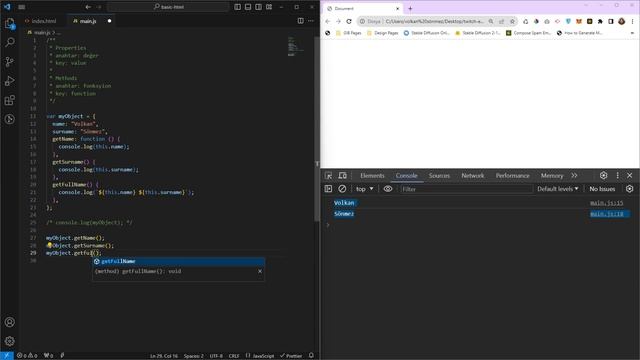The width and height of the screenshot is (640, 360).
Task: Select the DevTools inspect element tool
Action: pyautogui.click(x=329, y=176)
